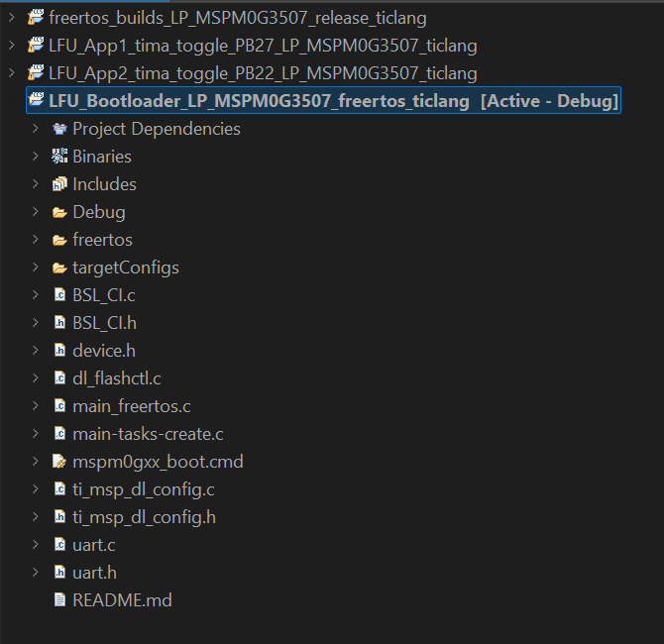Click the main-tasks-create.c file icon
Screen dimensions: 664x644
tap(59, 434)
